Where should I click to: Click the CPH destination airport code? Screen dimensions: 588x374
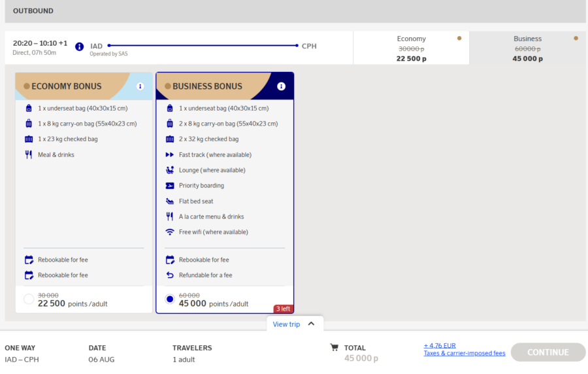click(x=309, y=46)
